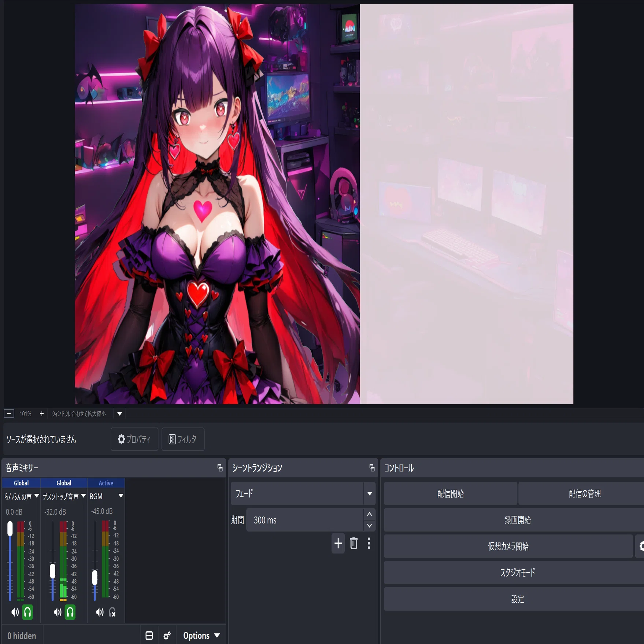Click the 300 ms duration field
The image size is (644, 644).
(305, 520)
